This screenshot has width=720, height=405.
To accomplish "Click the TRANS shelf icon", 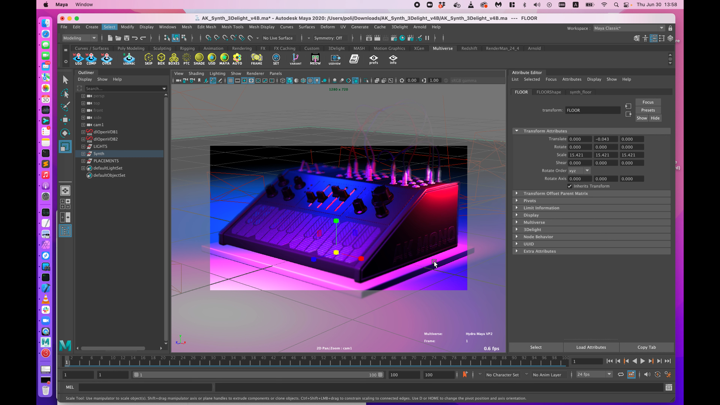I will pos(256,60).
